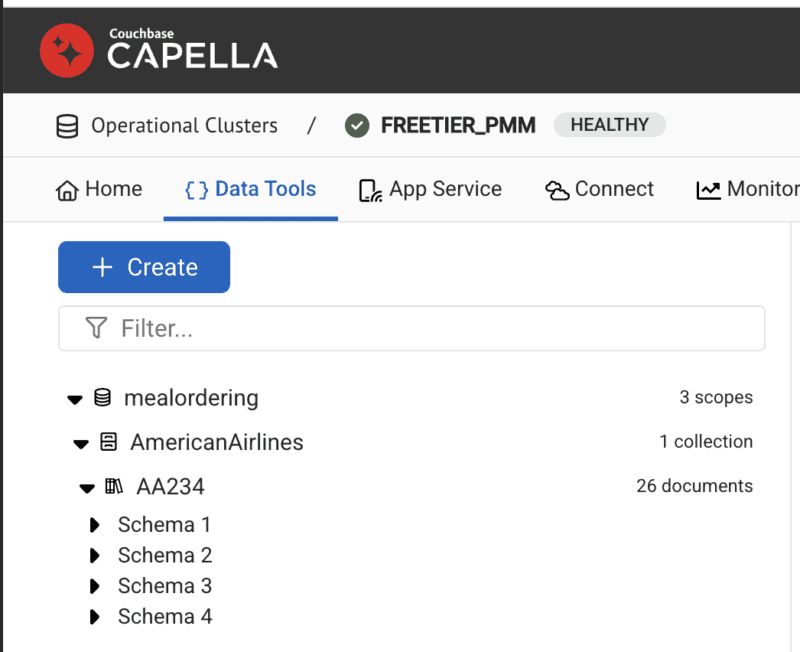Collapse the mealordering bucket

(x=75, y=399)
